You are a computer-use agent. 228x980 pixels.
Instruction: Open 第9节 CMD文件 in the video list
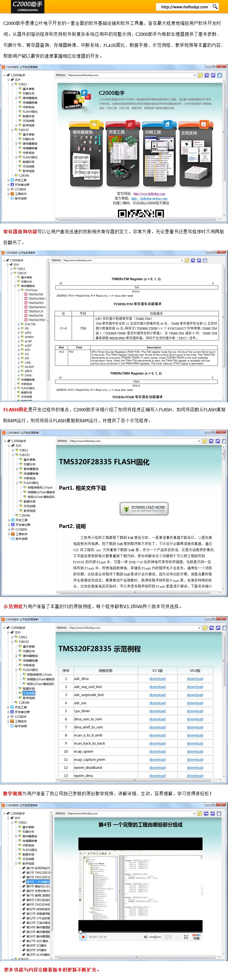point(38,905)
